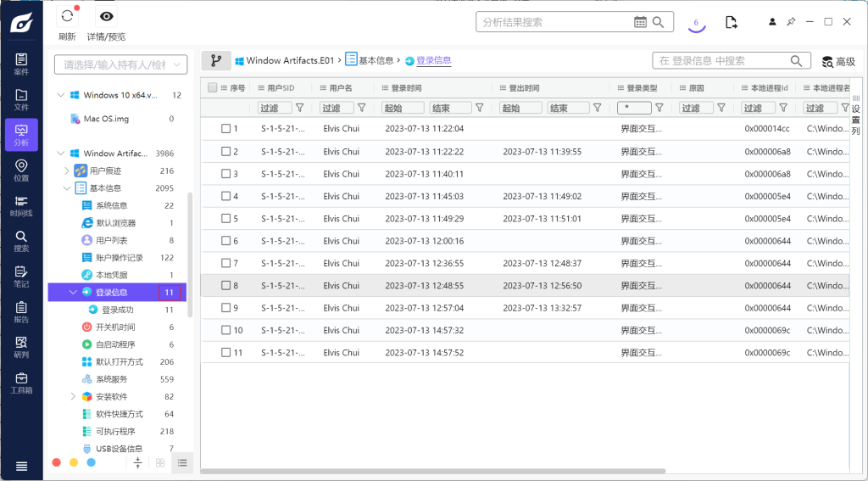Open the 工具箱 toolbox sidebar icon
Screen dimensions: 868x481
(x=21, y=382)
